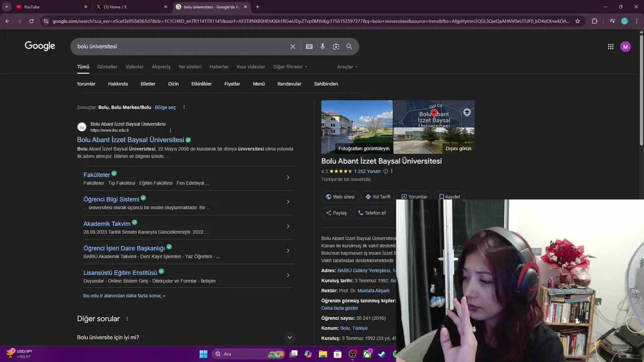Viewport: 644px width, 362px height.
Task: Open options next to the ibu.edu.tr result URL
Action: point(170,130)
